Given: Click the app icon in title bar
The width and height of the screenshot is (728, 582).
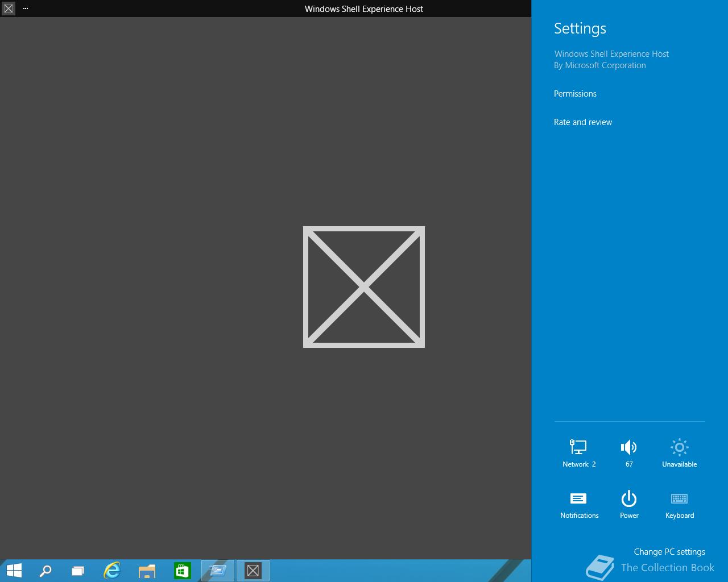Looking at the screenshot, I should point(9,9).
